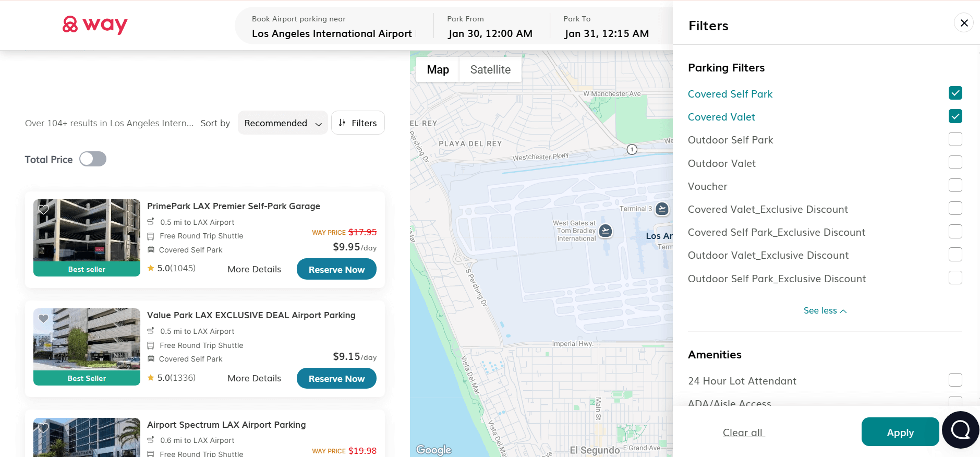The height and width of the screenshot is (457, 980).
Task: Click the Way logo
Action: point(95,25)
